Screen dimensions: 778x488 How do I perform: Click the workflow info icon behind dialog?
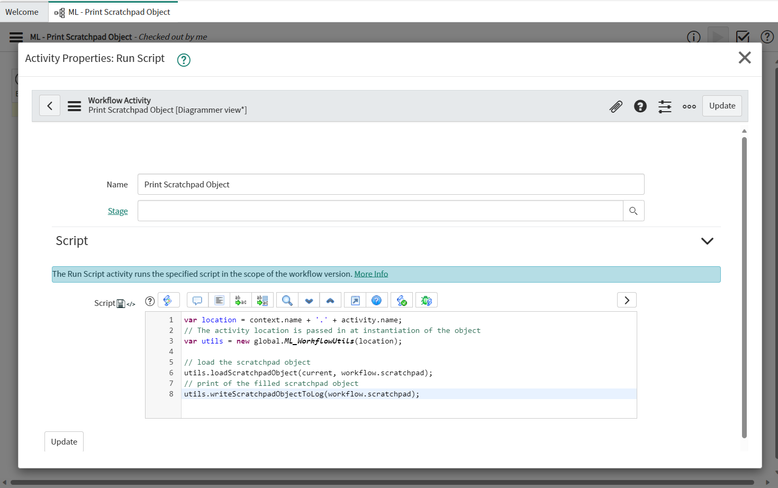(693, 37)
